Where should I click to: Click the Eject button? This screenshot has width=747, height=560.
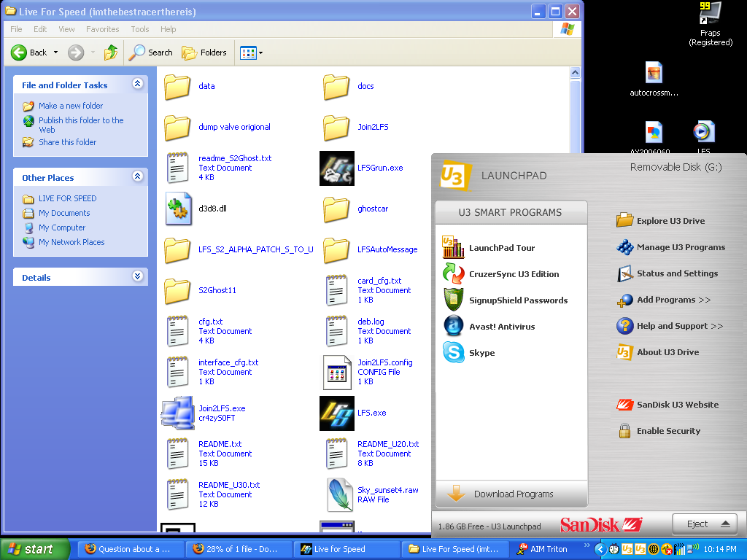tap(705, 524)
